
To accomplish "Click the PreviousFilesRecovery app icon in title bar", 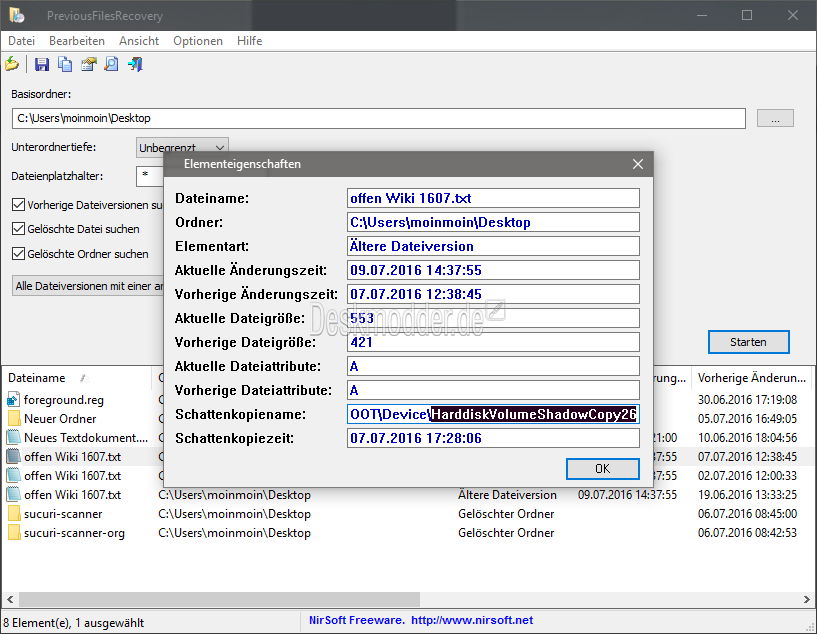I will [16, 15].
